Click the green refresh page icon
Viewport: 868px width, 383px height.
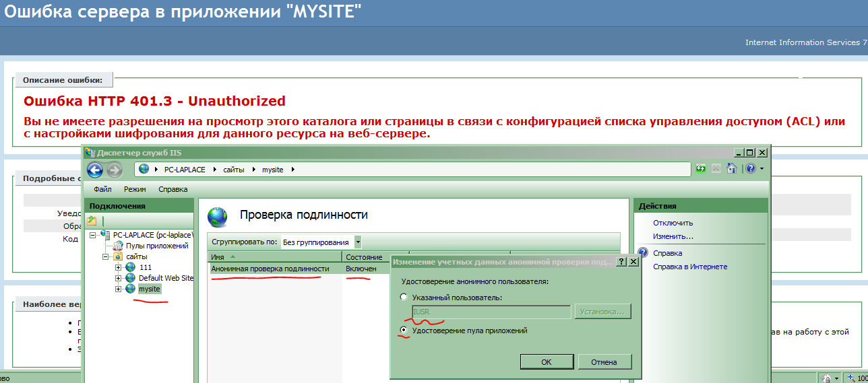coord(702,169)
